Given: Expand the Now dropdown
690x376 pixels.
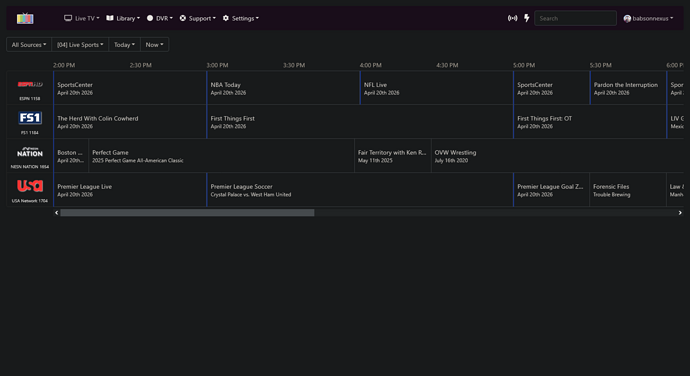Looking at the screenshot, I should (154, 44).
